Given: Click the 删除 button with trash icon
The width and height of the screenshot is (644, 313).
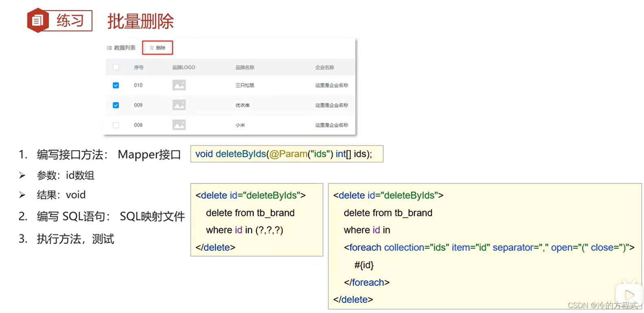Looking at the screenshot, I should tap(158, 48).
